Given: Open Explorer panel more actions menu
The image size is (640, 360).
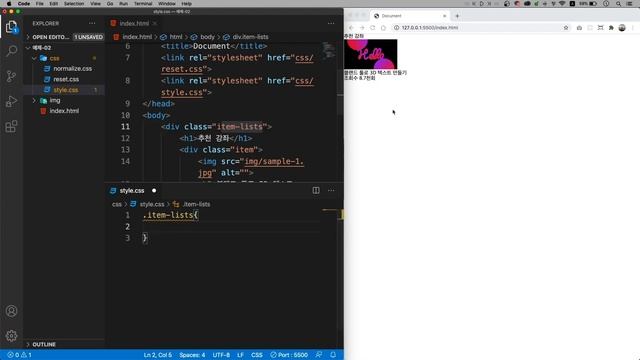Looking at the screenshot, I should 92,23.
